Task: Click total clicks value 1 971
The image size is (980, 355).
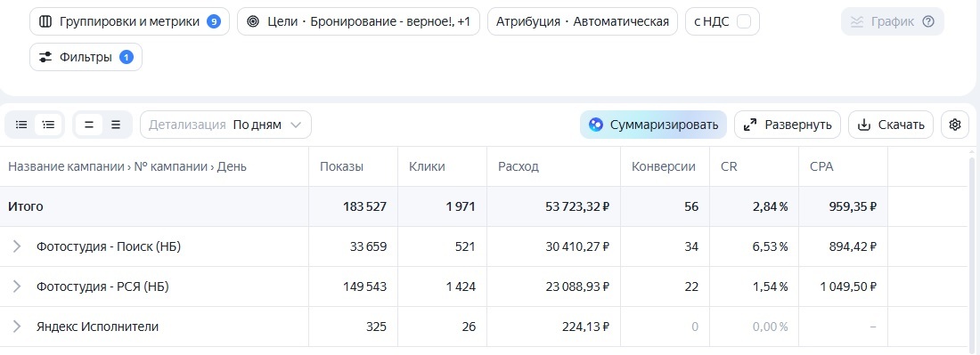Action: tap(461, 206)
